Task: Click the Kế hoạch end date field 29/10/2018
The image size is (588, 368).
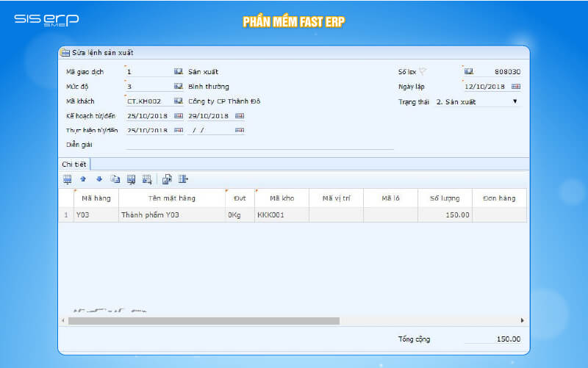Action: [x=211, y=116]
